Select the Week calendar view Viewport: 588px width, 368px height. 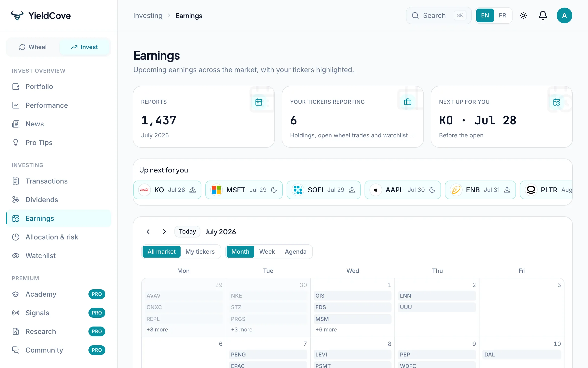(267, 252)
